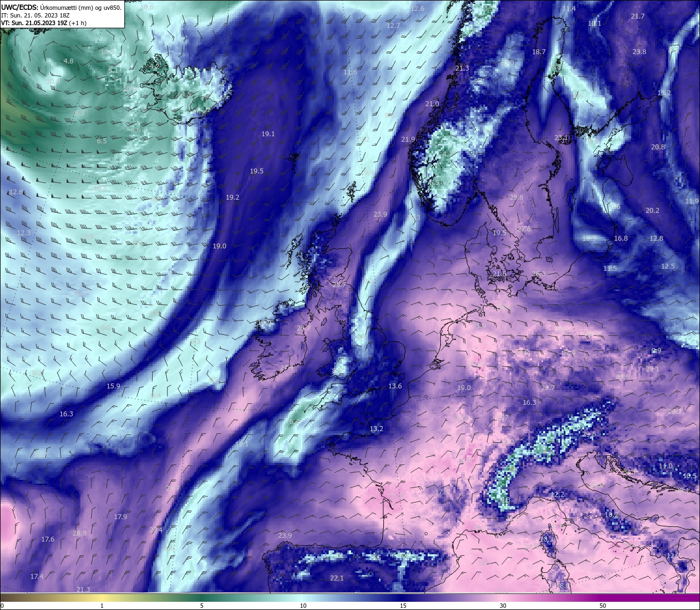Image resolution: width=700 pixels, height=610 pixels.
Task: Click the 10.2 value on the map
Action: tap(611, 515)
